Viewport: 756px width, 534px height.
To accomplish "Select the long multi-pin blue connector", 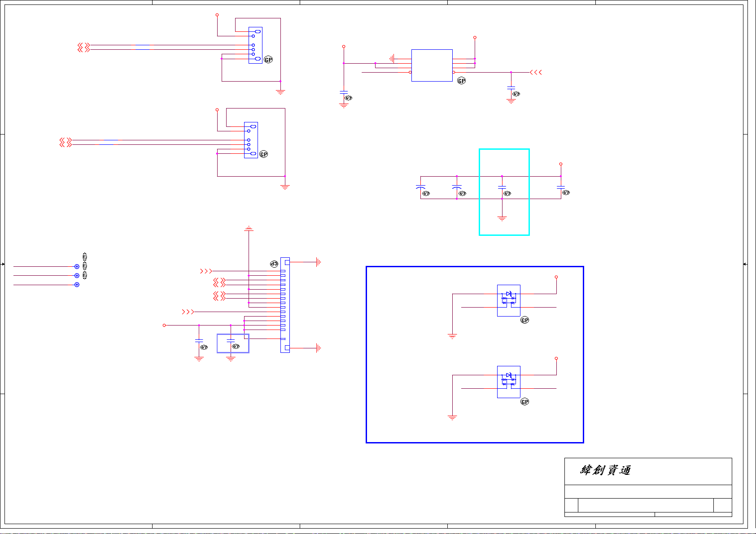I will 285,305.
